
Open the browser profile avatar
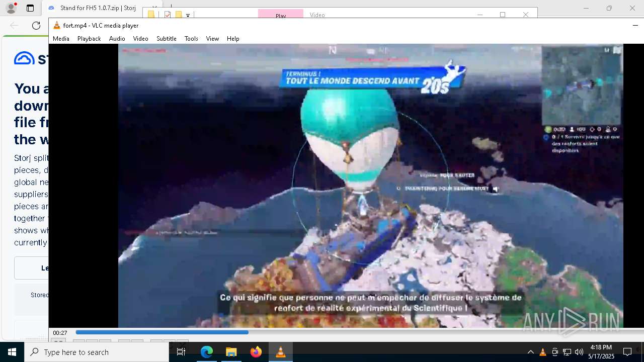[11, 8]
